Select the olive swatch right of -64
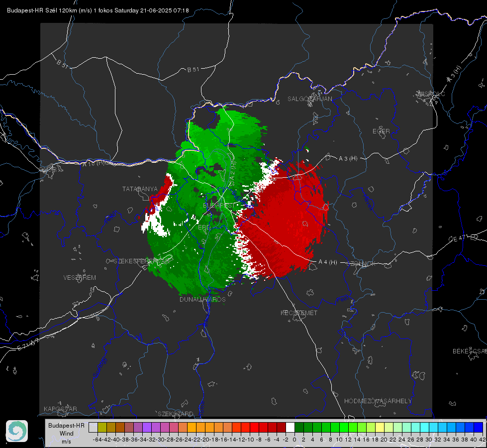Viewport: 487px width, 448px height. 102,427
